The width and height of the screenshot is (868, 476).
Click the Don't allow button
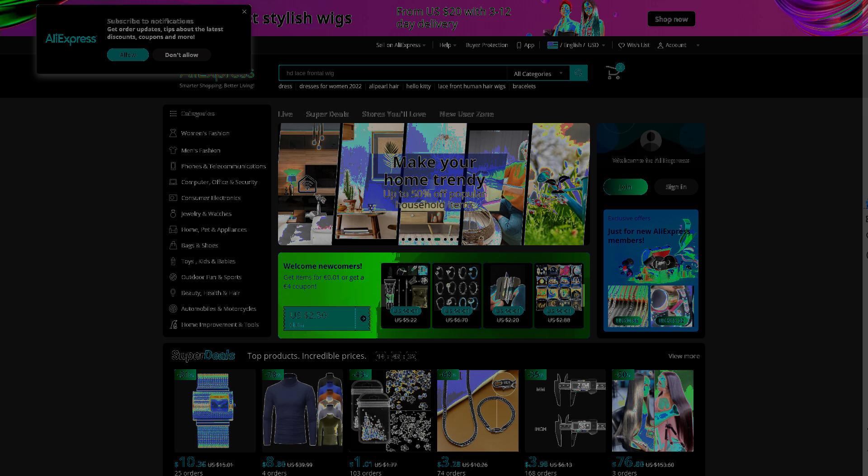click(x=181, y=55)
